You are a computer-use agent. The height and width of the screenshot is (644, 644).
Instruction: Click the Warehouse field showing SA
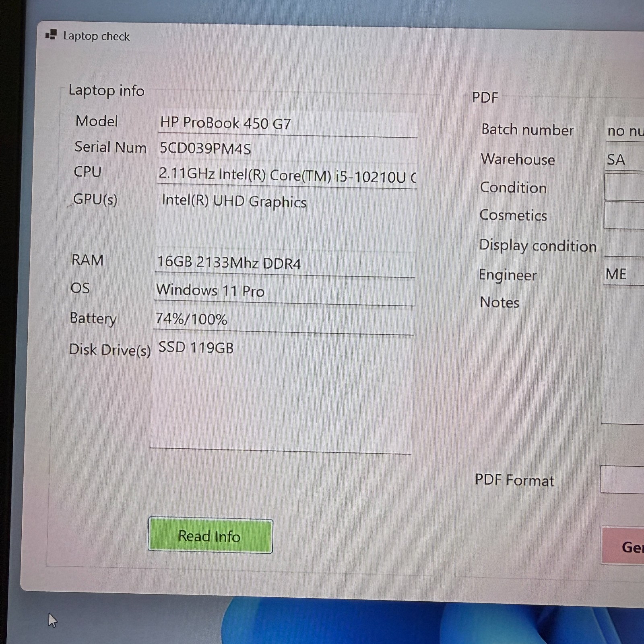pos(625,160)
